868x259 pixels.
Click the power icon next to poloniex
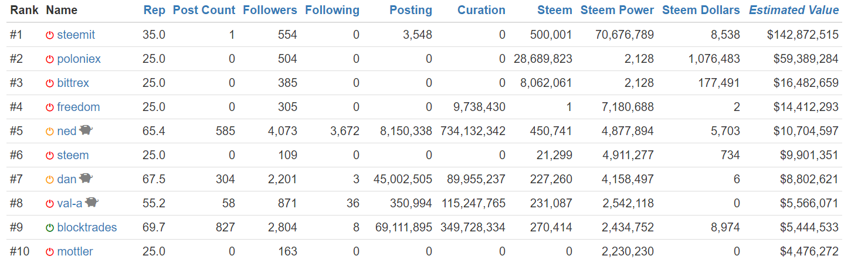[x=50, y=59]
